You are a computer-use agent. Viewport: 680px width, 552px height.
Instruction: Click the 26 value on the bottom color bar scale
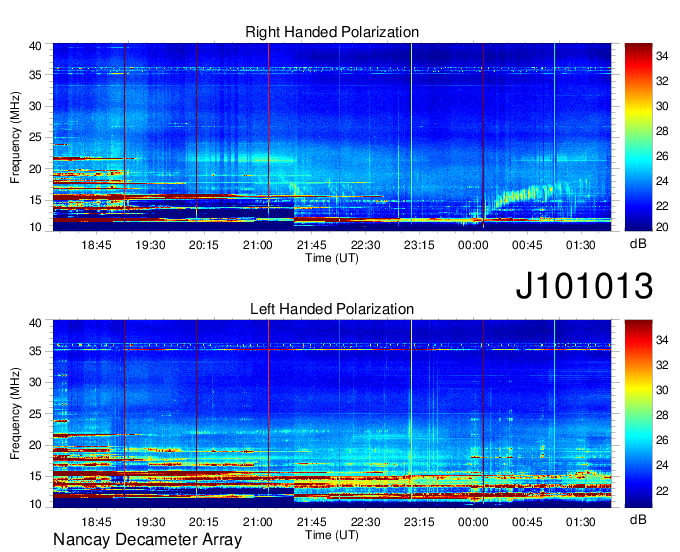[x=662, y=441]
